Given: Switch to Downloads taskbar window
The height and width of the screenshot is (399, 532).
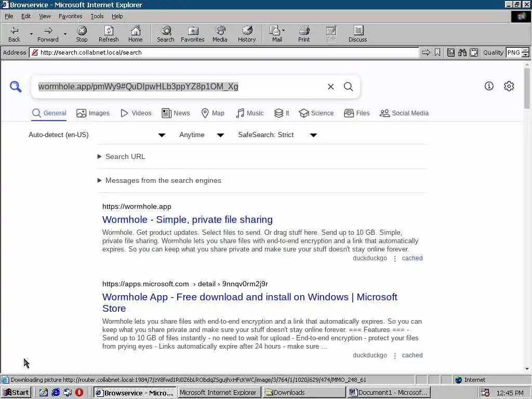Looking at the screenshot, I should pyautogui.click(x=304, y=393).
